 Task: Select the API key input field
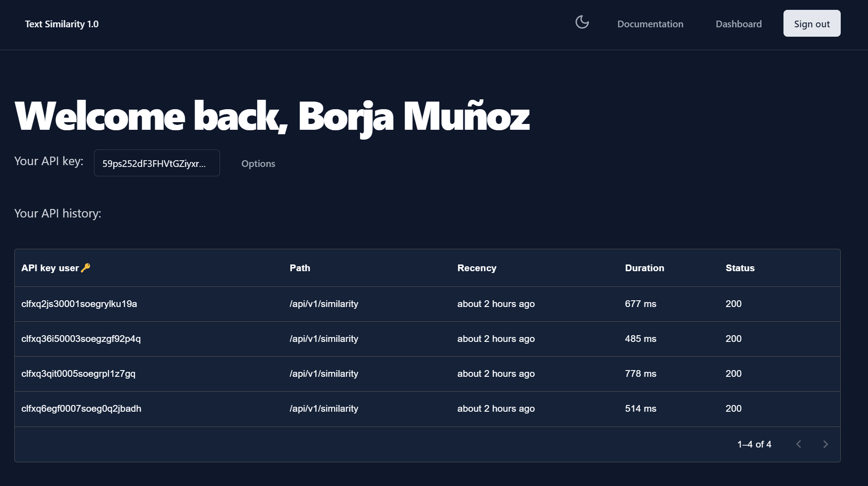click(156, 163)
